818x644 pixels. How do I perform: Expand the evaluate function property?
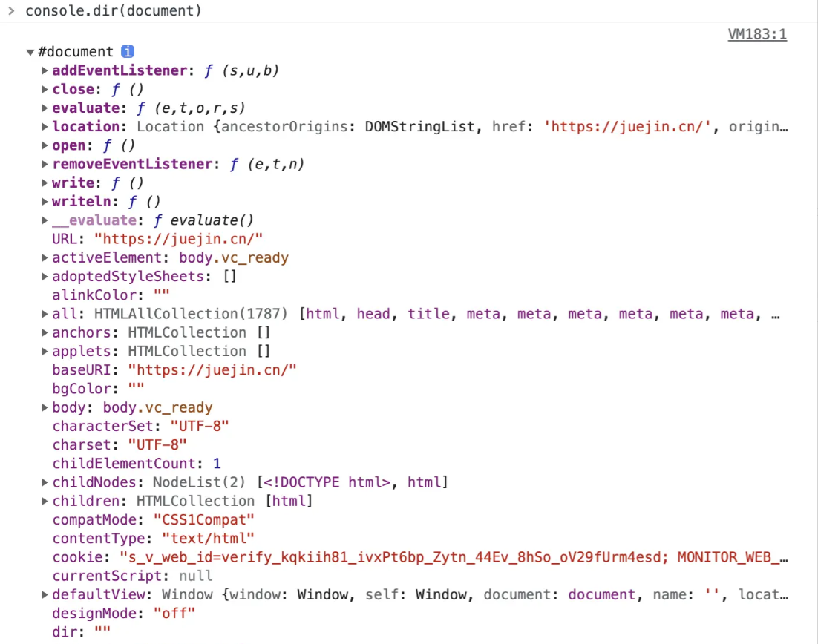[x=45, y=108]
